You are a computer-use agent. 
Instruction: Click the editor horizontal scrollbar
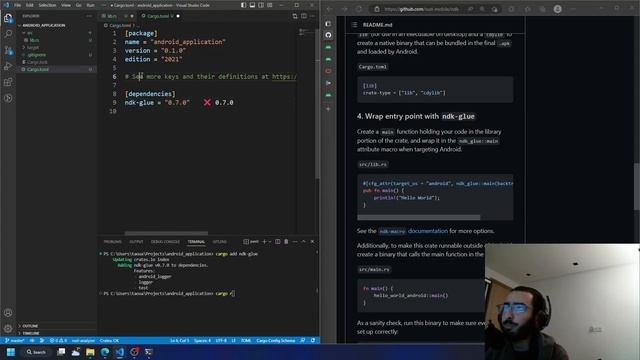tap(166, 233)
